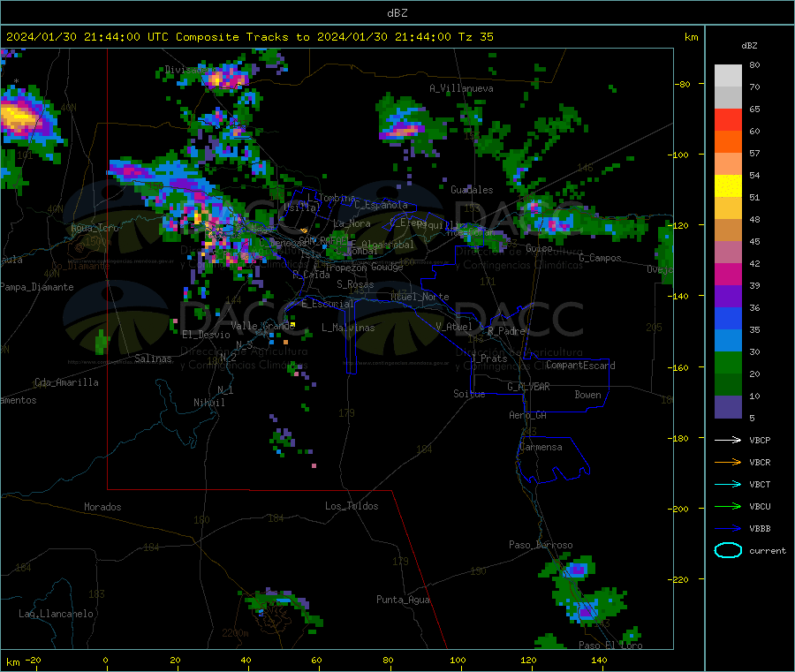Click the Goudge map label
Image resolution: width=795 pixels, height=672 pixels.
387,267
